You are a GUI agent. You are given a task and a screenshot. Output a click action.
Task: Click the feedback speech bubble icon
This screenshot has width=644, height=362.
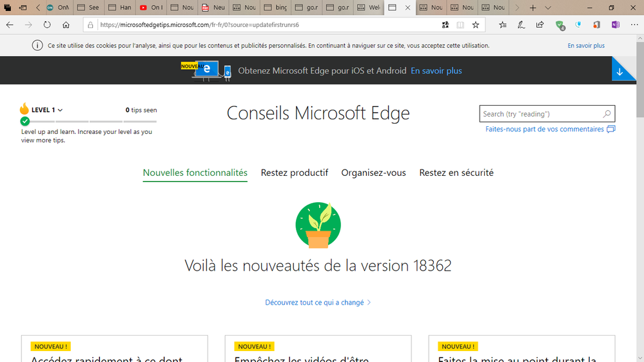pos(611,129)
